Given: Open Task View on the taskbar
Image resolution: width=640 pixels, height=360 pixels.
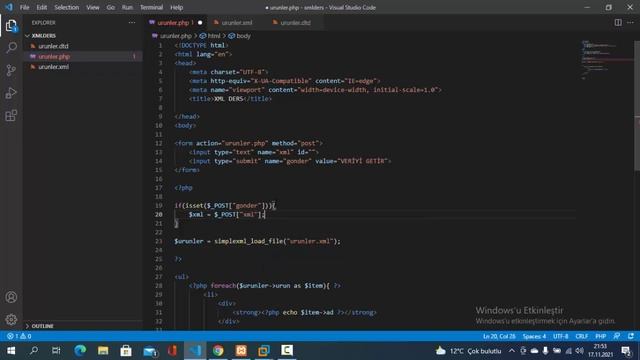Looking at the screenshot, I should (56, 351).
